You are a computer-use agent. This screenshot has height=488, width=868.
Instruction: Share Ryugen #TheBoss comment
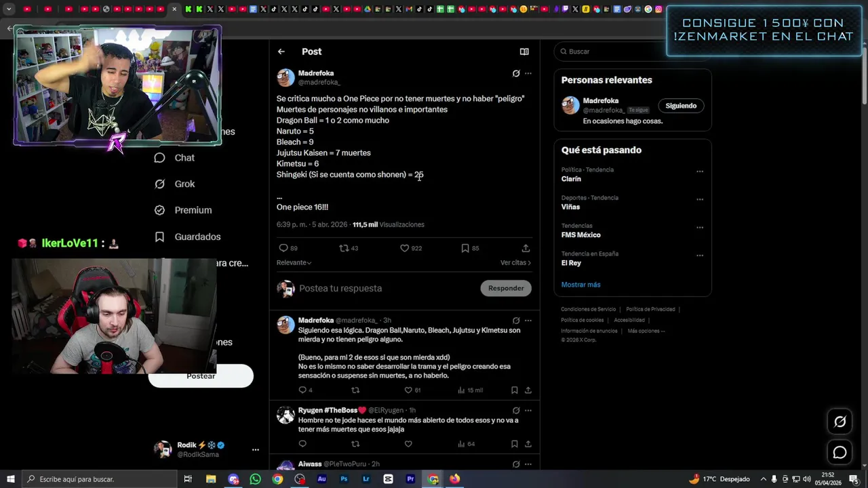[x=528, y=444]
